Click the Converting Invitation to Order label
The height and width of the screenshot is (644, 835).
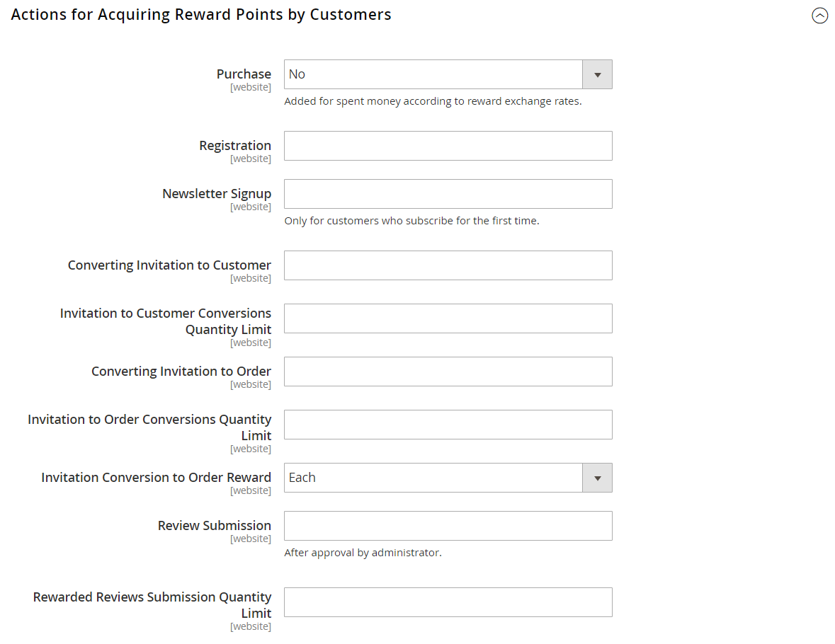[181, 372]
